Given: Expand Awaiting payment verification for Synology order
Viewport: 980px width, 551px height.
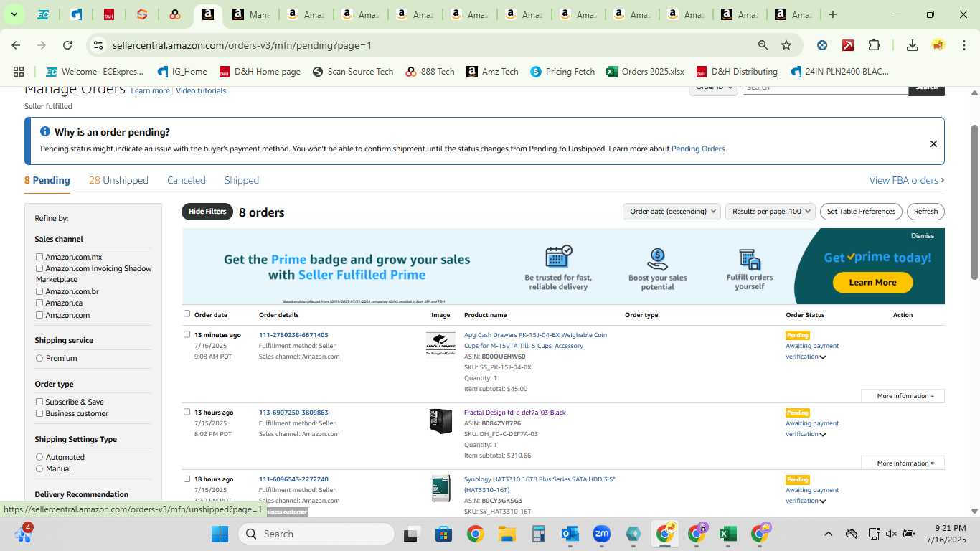Looking at the screenshot, I should [823, 501].
